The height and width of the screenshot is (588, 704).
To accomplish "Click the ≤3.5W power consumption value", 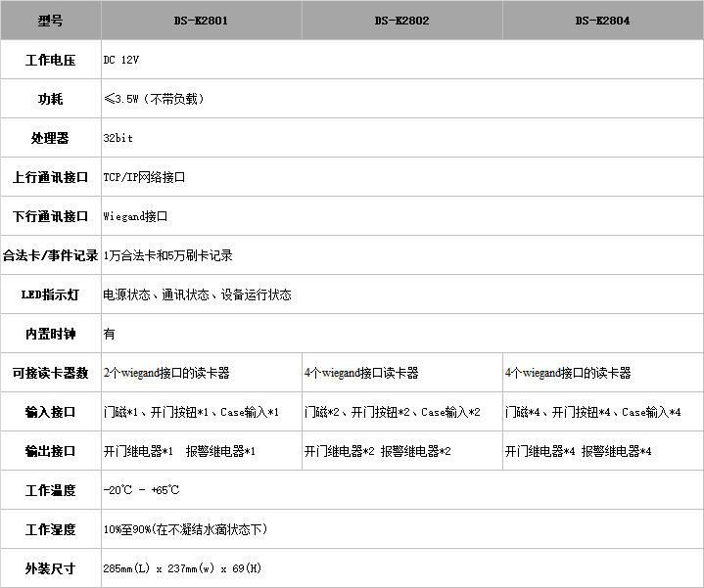I will [154, 99].
